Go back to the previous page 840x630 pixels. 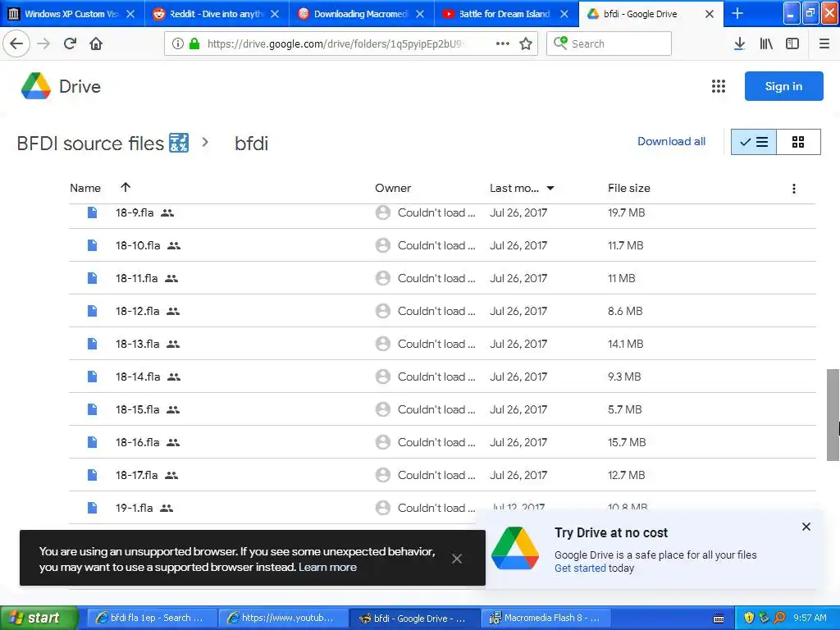(16, 43)
